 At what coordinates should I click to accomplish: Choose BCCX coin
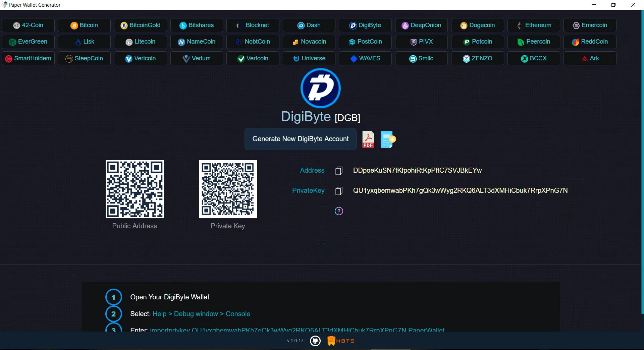534,58
